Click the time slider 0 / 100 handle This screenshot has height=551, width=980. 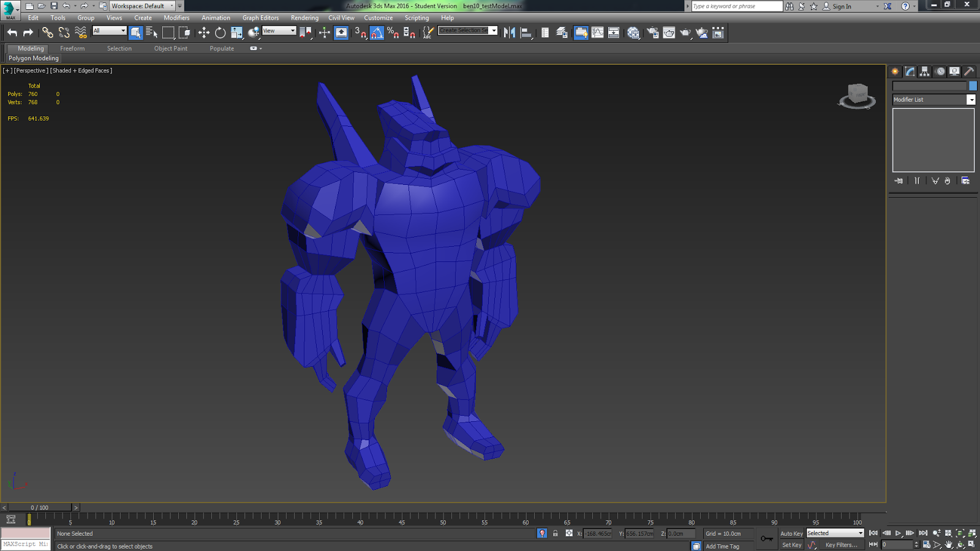[x=40, y=508]
